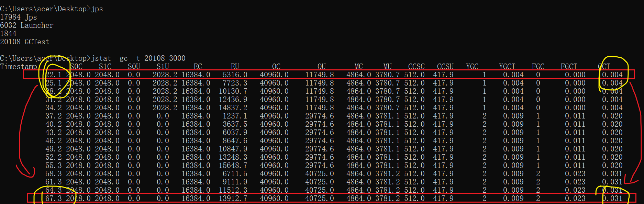Viewport: 644px width, 204px height.
Task: Click the EU column header
Action: pyautogui.click(x=235, y=67)
